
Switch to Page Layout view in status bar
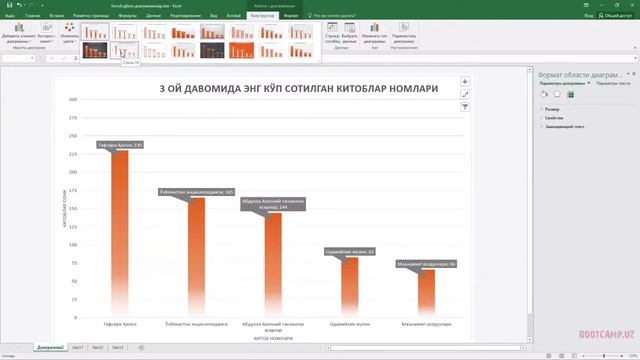pos(562,356)
